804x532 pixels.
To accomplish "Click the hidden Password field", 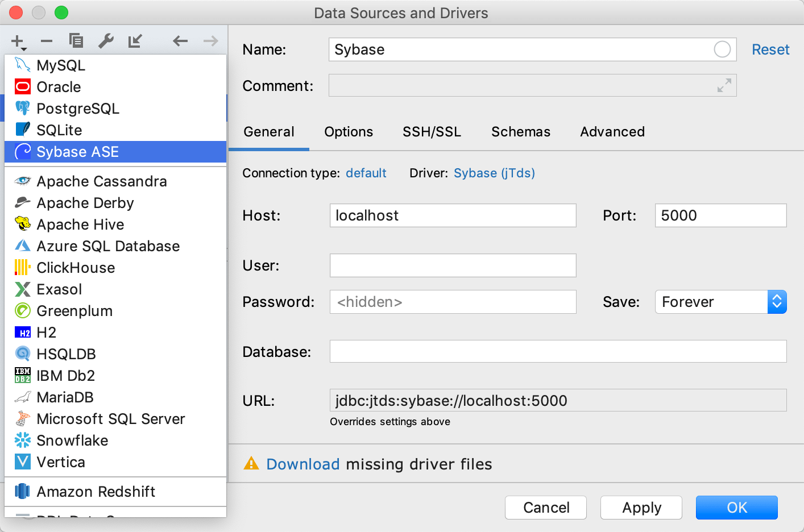I will pos(453,302).
